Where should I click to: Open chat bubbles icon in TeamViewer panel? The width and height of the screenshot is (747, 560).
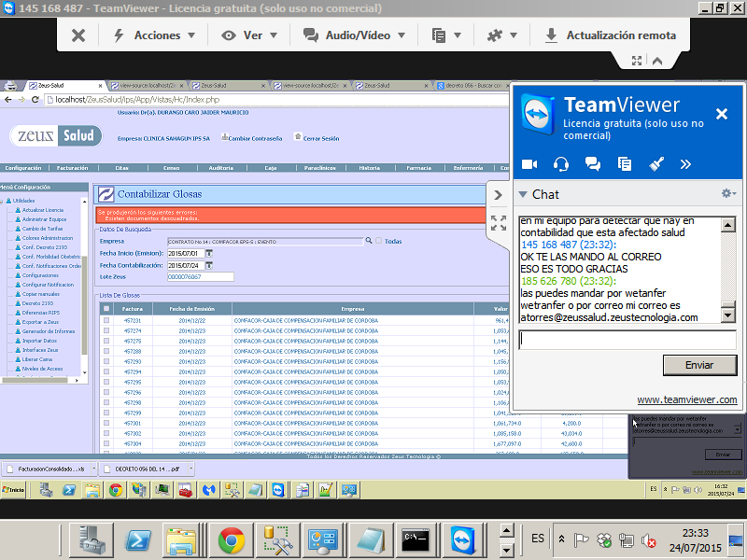click(x=593, y=164)
